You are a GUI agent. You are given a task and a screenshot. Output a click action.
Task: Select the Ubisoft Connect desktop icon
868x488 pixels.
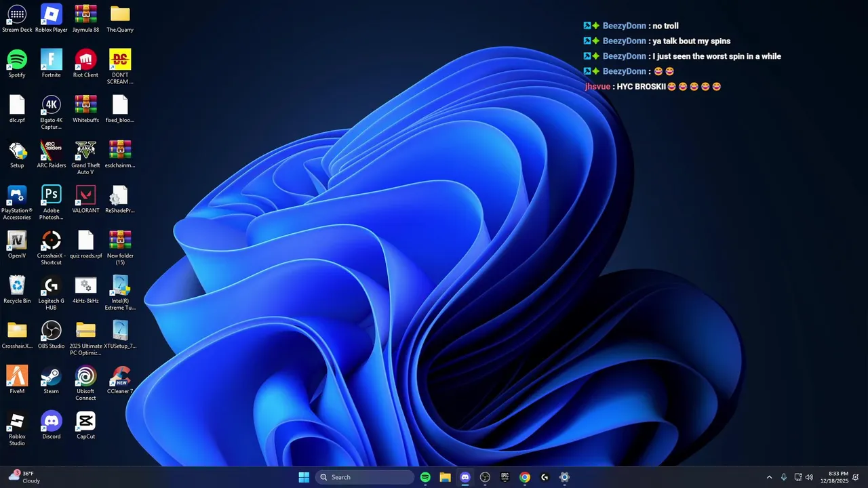coord(85,384)
